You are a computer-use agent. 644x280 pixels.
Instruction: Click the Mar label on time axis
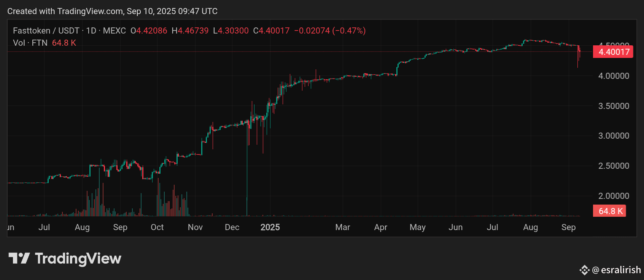343,227
